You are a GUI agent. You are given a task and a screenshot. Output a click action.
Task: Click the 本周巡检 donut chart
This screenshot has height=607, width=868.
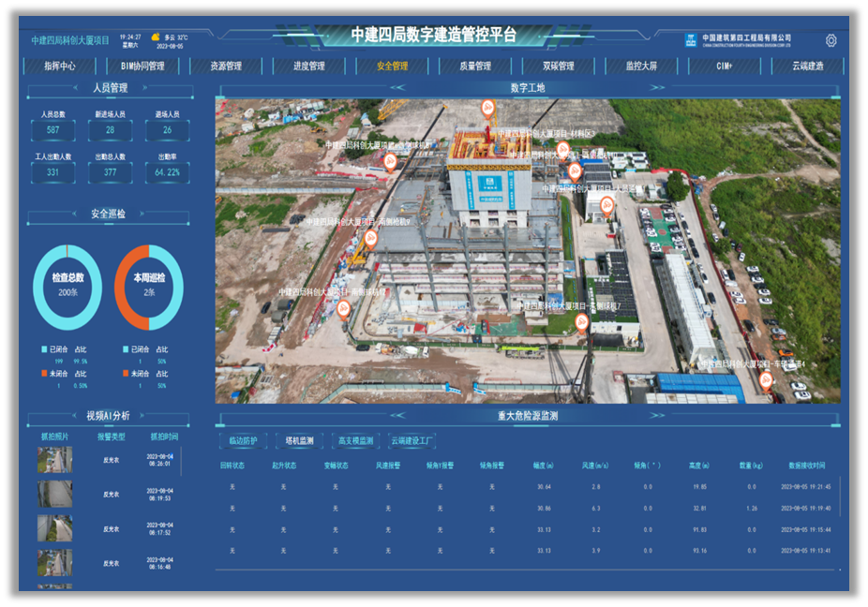point(149,286)
